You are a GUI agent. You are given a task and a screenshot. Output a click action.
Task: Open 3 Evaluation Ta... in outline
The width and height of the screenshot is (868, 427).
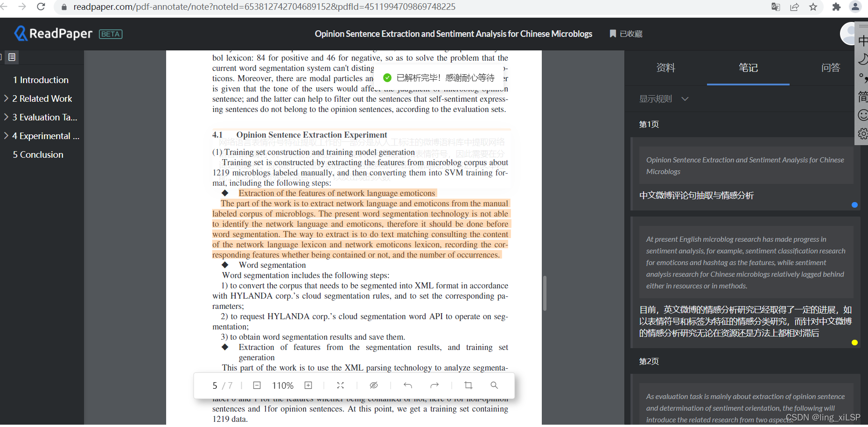45,117
